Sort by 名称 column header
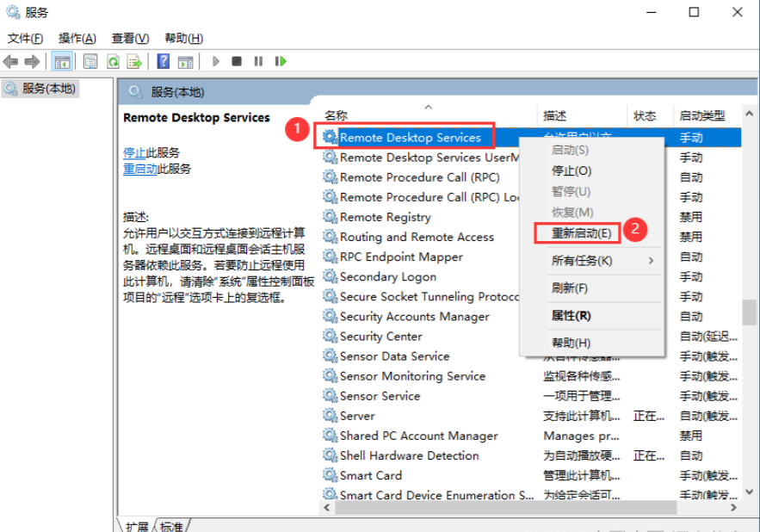The height and width of the screenshot is (532, 760). click(x=428, y=115)
